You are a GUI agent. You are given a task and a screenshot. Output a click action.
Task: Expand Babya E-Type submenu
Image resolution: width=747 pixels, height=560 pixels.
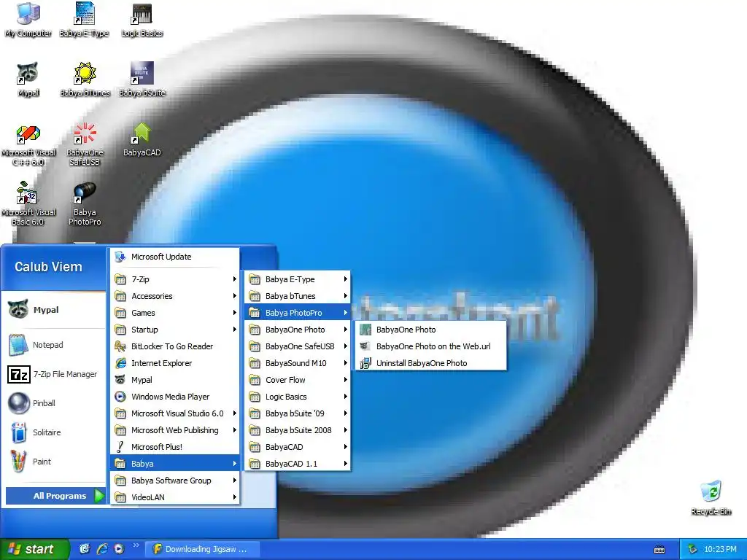(x=298, y=279)
